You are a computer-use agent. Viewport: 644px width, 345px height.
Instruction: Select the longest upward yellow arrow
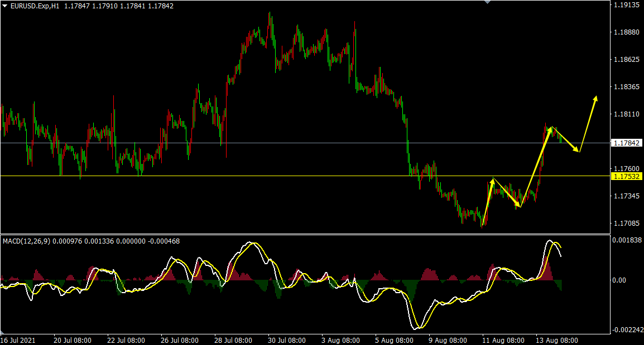pyautogui.click(x=535, y=167)
